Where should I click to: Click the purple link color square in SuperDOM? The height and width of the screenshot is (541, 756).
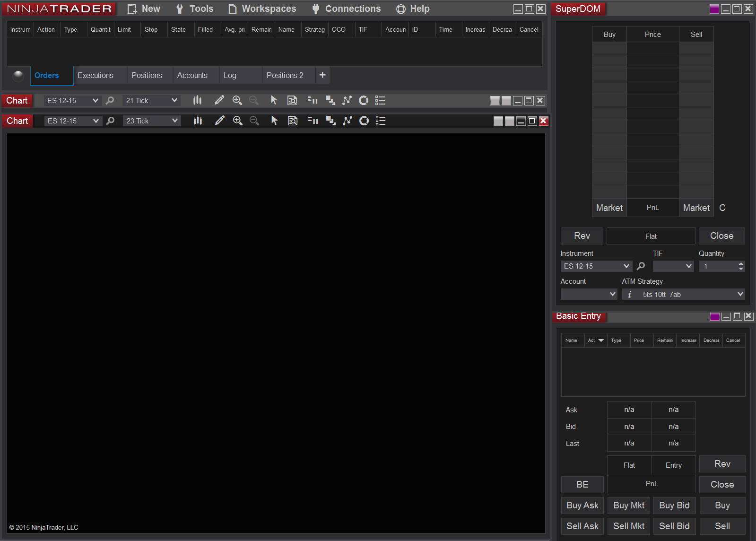pos(714,9)
